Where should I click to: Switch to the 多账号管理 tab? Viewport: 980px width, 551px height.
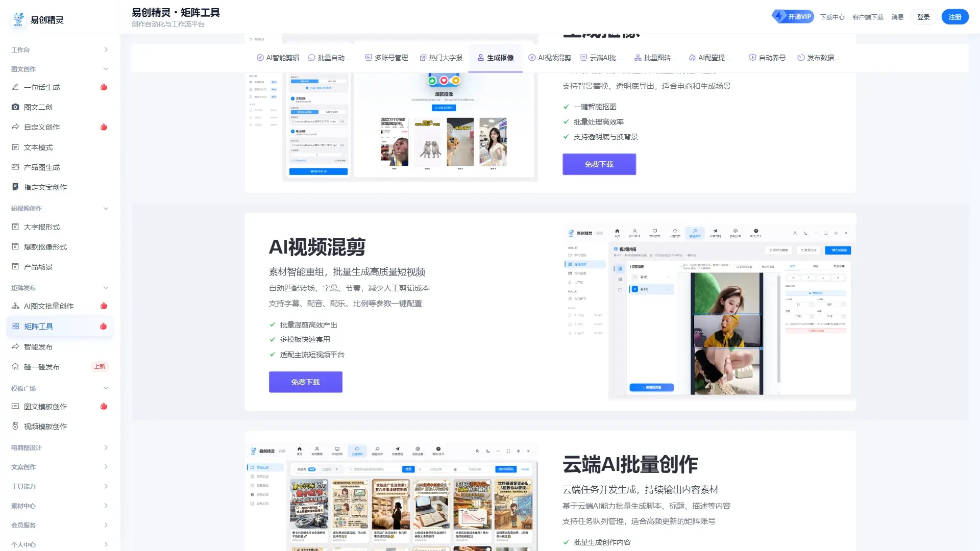(386, 58)
